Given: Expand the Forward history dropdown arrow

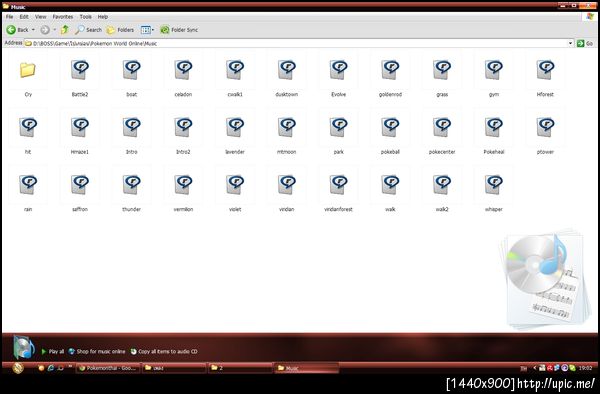Looking at the screenshot, I should [54, 30].
